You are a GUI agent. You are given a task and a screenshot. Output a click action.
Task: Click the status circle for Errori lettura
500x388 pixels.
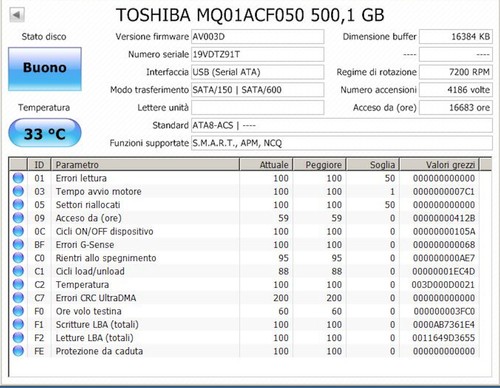18,178
